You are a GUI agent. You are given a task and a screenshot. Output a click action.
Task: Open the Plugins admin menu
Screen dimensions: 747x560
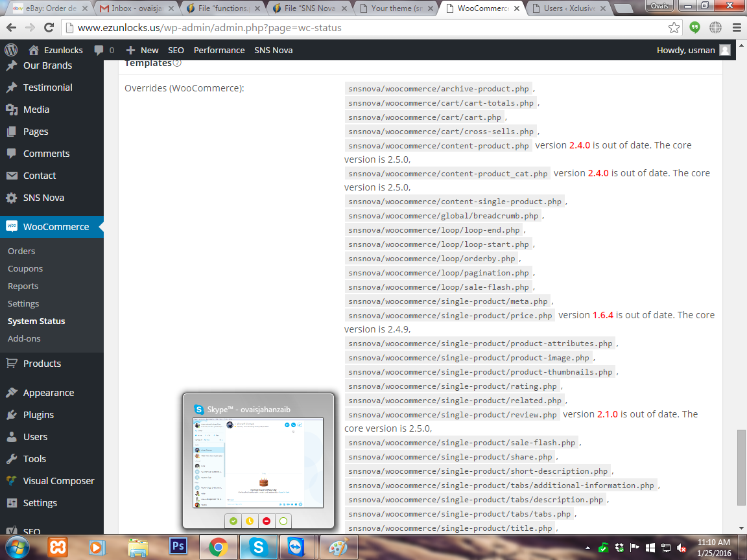tap(38, 415)
